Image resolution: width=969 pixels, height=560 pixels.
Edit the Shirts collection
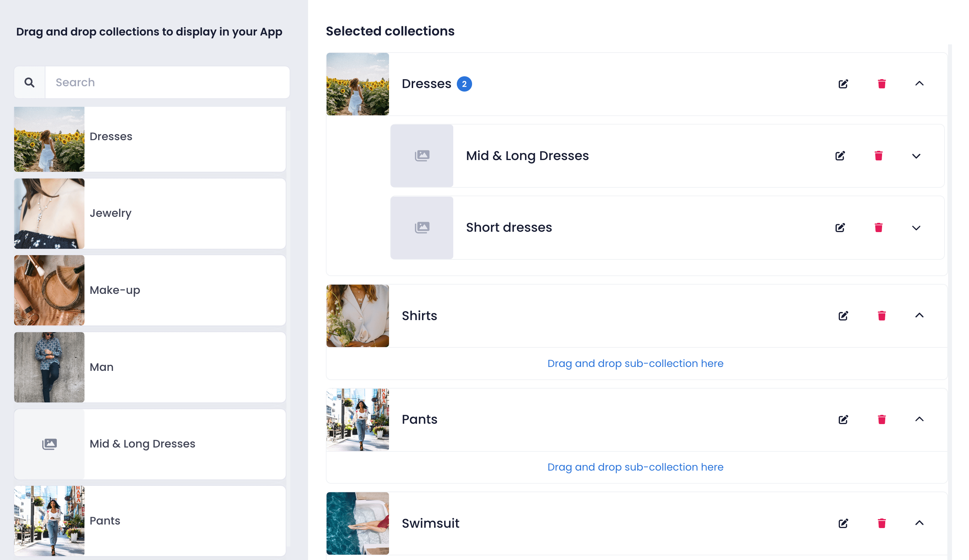(843, 316)
